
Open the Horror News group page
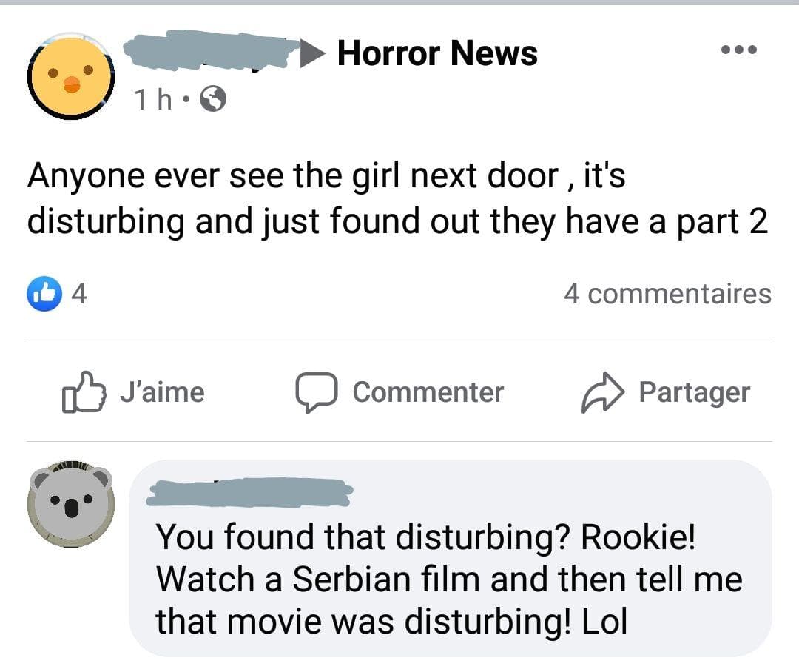[437, 53]
